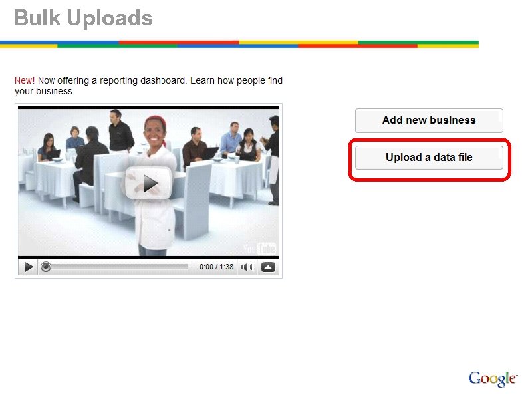Select the New! announcement label
This screenshot has height=399, width=532.
tap(25, 80)
